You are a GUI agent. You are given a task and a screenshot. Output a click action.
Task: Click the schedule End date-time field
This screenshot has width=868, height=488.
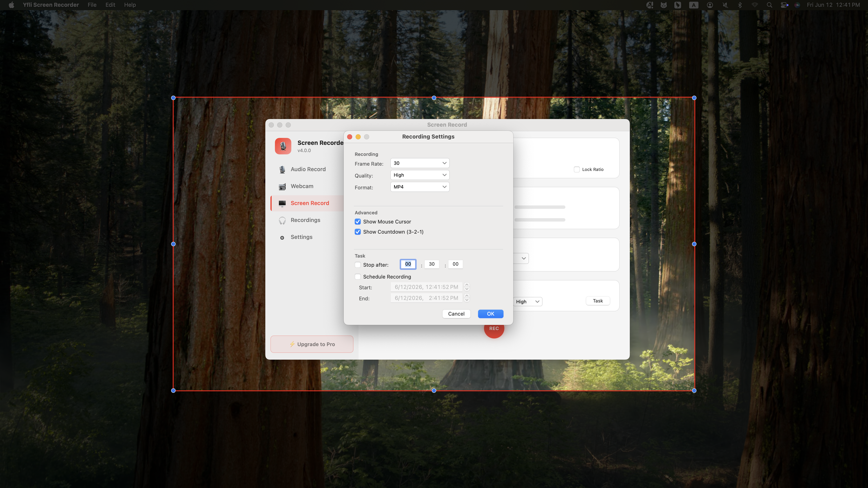point(426,298)
